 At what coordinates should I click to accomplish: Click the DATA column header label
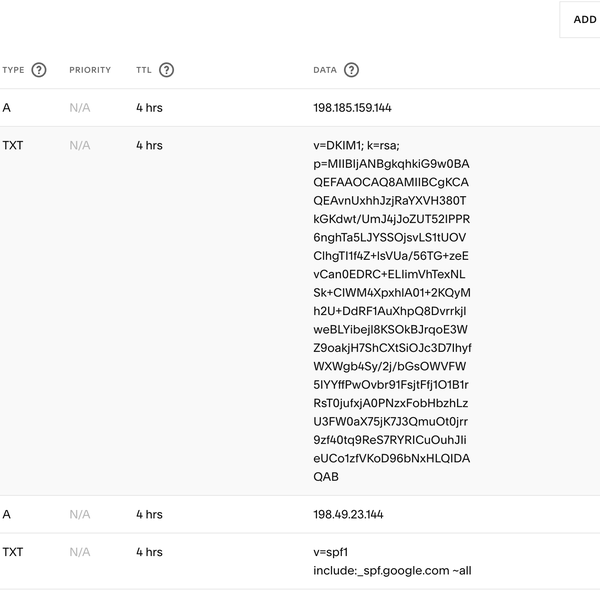click(325, 70)
